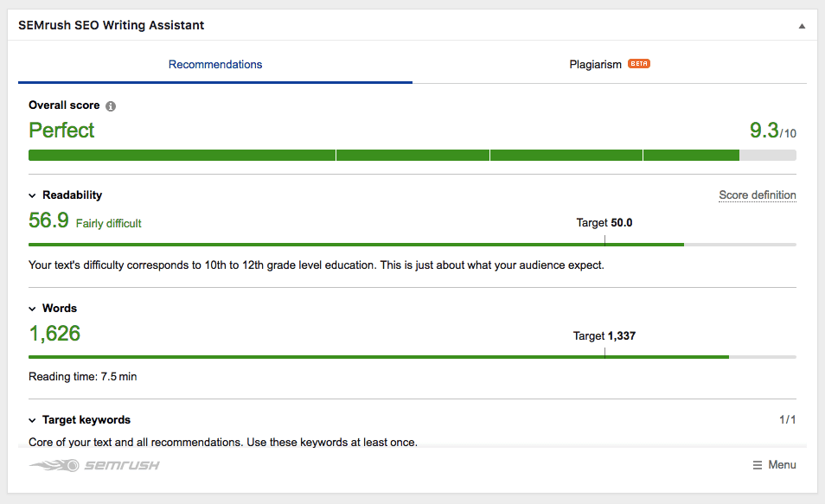Viewport: 825px width, 504px height.
Task: Click the Target keywords heading label
Action: 86,420
